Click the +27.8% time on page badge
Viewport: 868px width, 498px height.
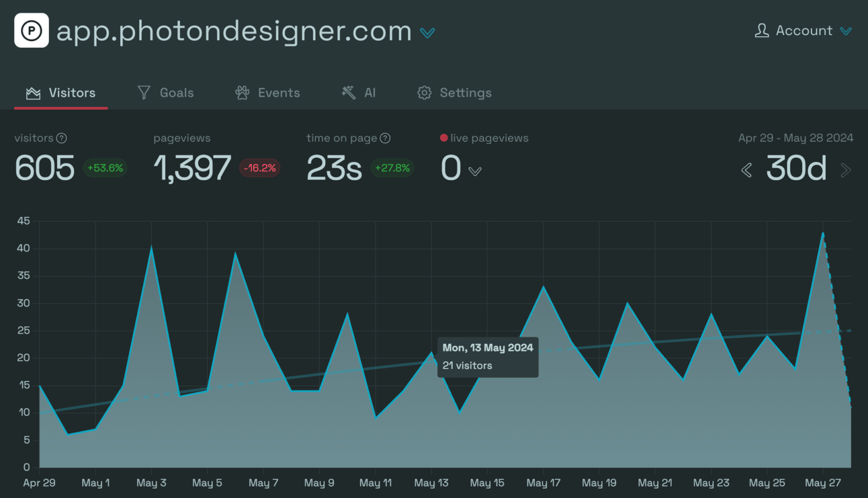pos(392,168)
